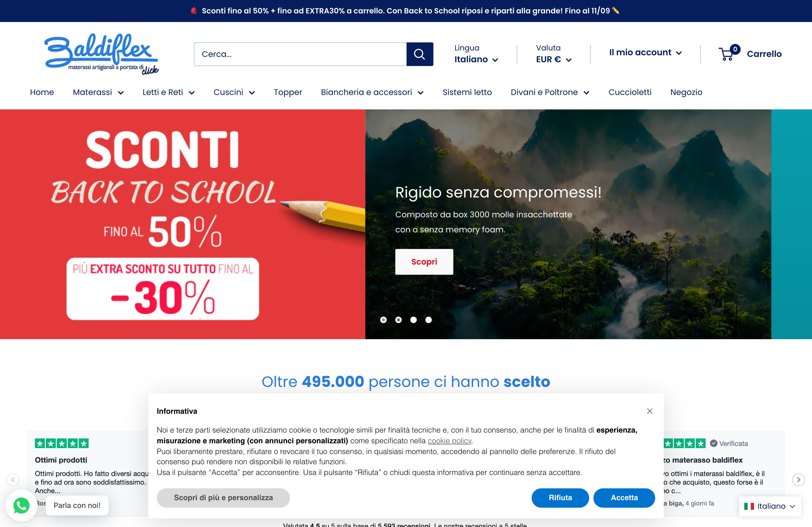Click into the Cerca search field
Image resolution: width=812 pixels, height=527 pixels.
(300, 54)
